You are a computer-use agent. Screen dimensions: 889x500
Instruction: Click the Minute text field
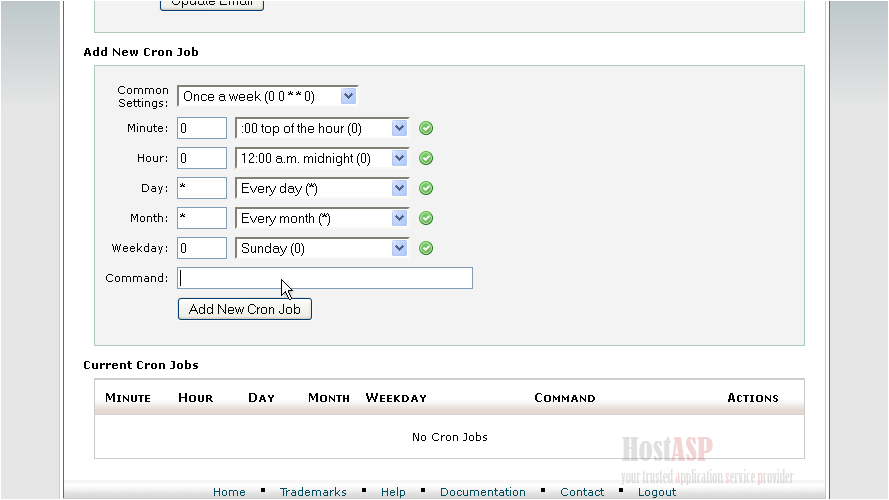[x=202, y=128]
